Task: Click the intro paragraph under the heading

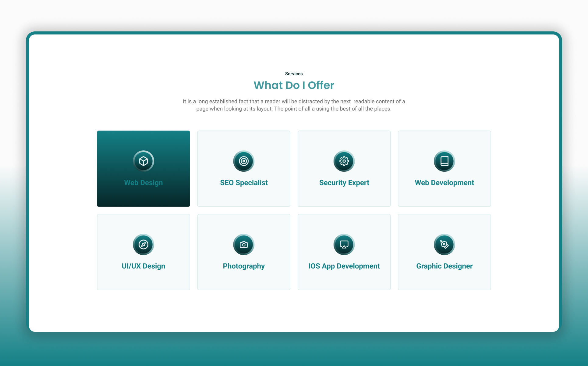Action: point(294,105)
